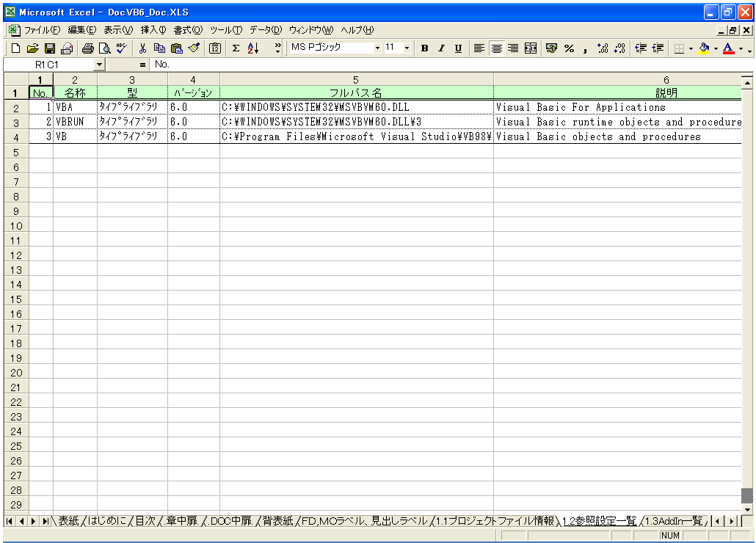Open the ツール(T) menu
The width and height of the screenshot is (756, 543).
coord(226,30)
